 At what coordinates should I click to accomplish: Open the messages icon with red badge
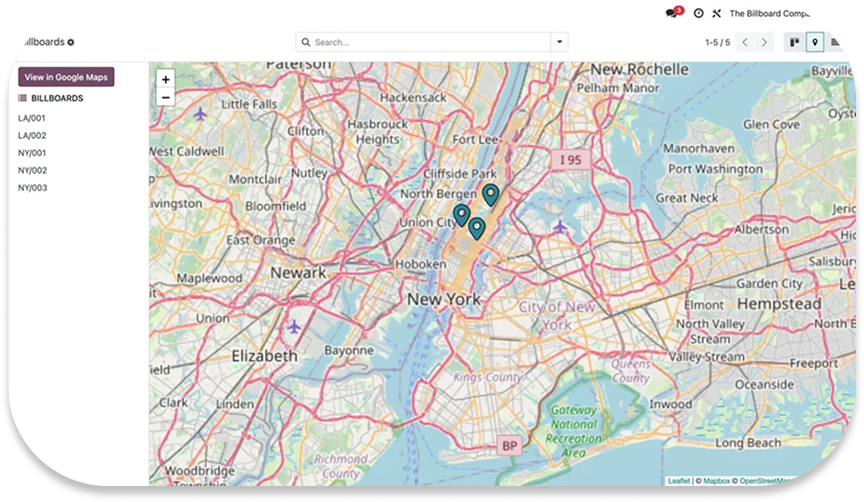pyautogui.click(x=673, y=13)
